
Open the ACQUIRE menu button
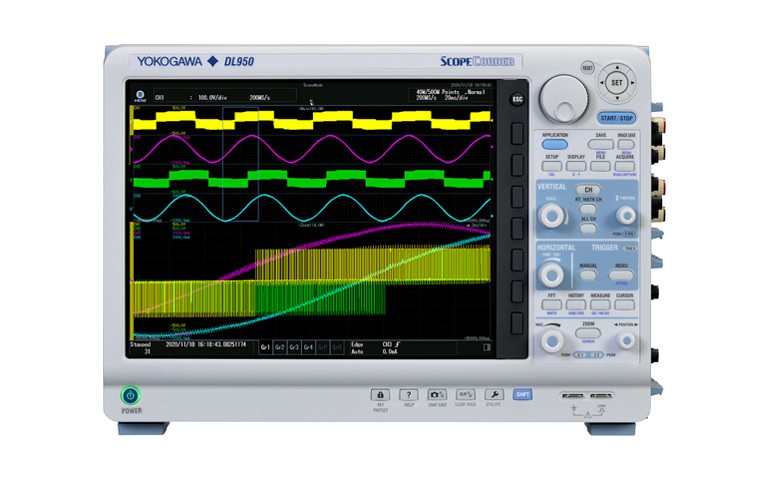(625, 166)
